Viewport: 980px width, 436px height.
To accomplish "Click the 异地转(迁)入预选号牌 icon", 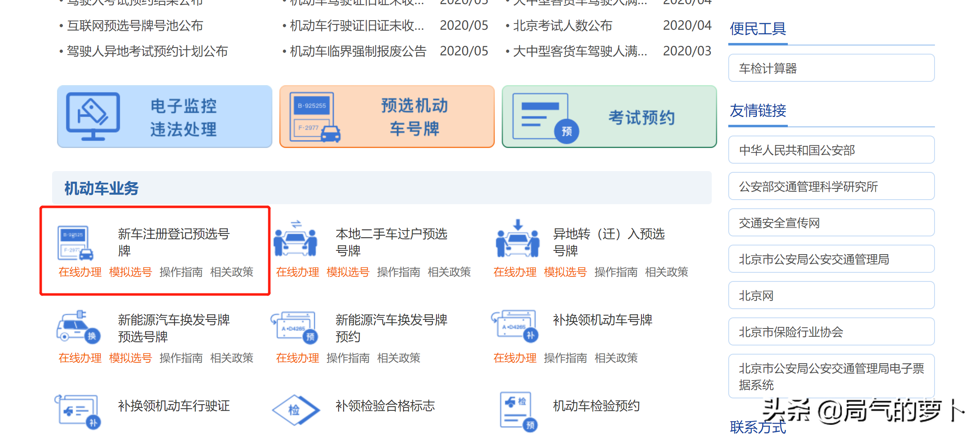I will click(x=517, y=238).
